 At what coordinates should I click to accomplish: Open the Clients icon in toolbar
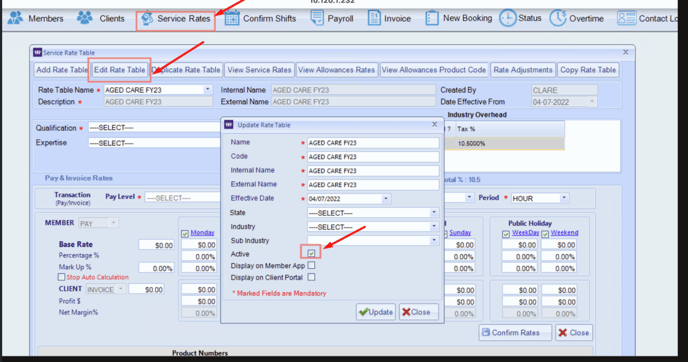85,18
